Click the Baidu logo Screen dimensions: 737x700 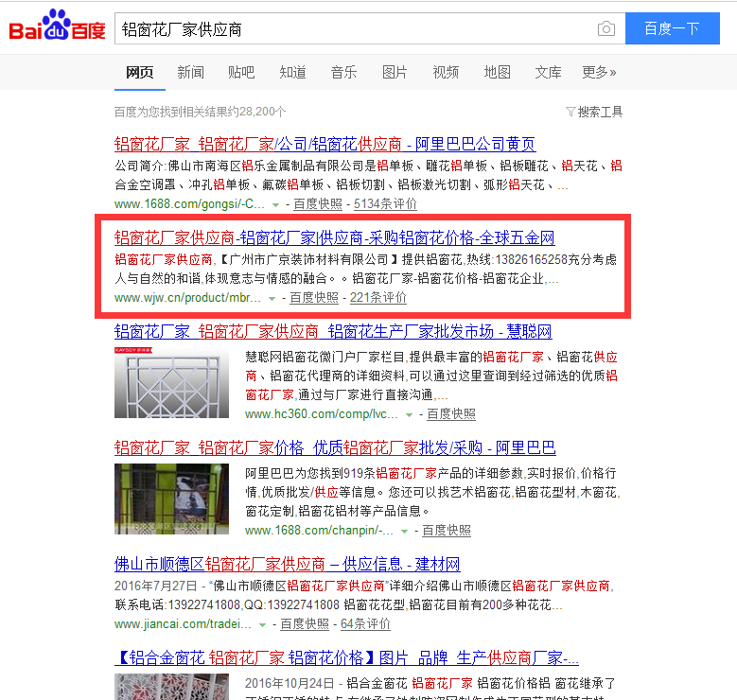tap(57, 26)
